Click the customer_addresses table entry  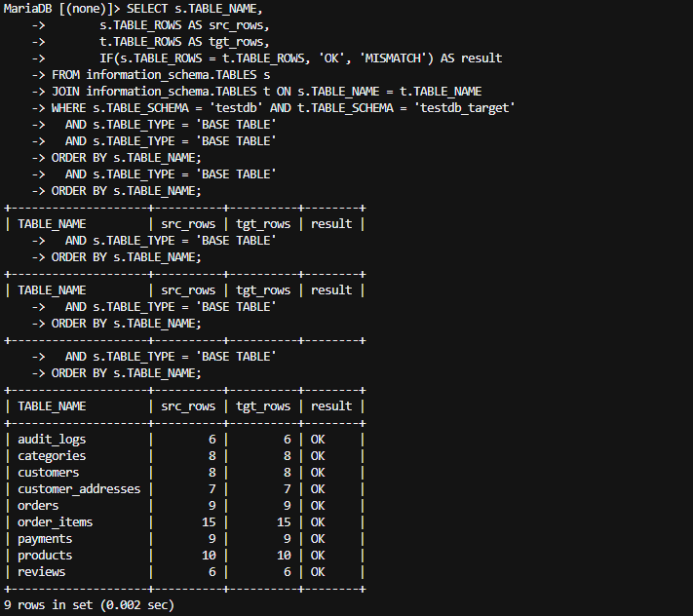(79, 488)
